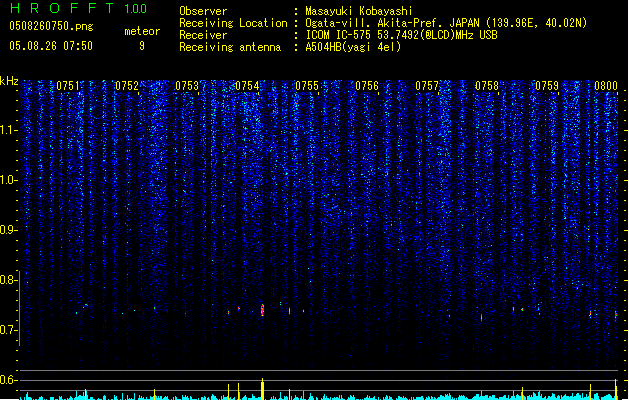The width and height of the screenshot is (629, 400).
Task: Click the meteor count 9
Action: 142,46
